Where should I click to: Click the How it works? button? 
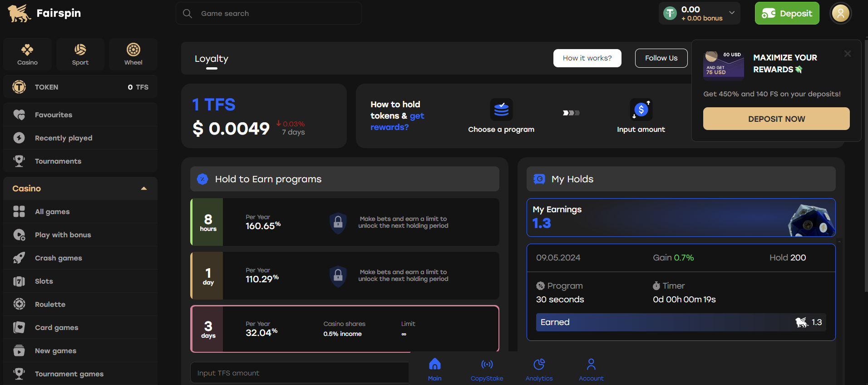point(587,58)
